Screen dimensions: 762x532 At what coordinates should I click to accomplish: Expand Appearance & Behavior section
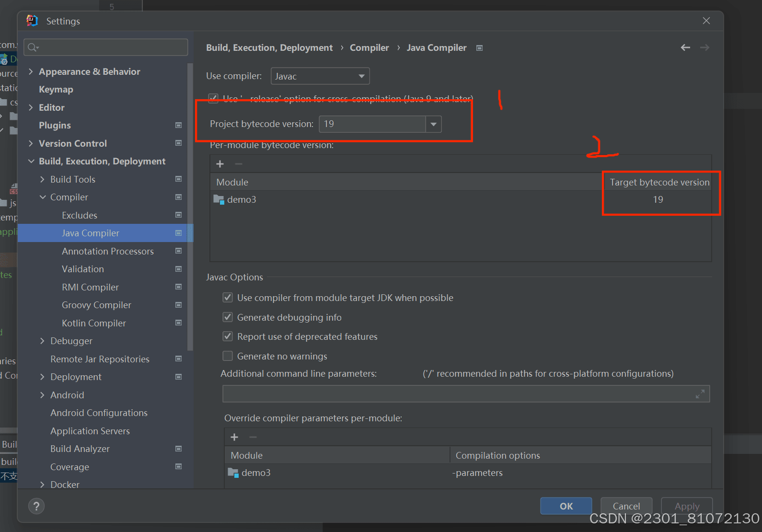31,71
